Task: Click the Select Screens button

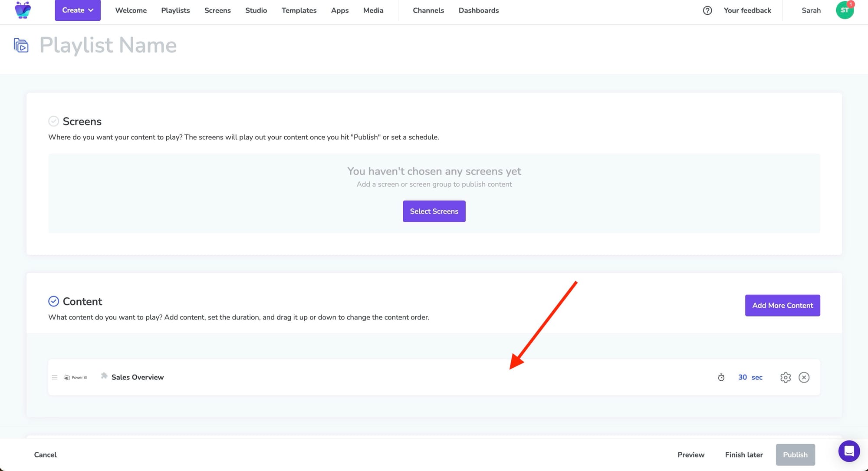Action: [x=434, y=211]
